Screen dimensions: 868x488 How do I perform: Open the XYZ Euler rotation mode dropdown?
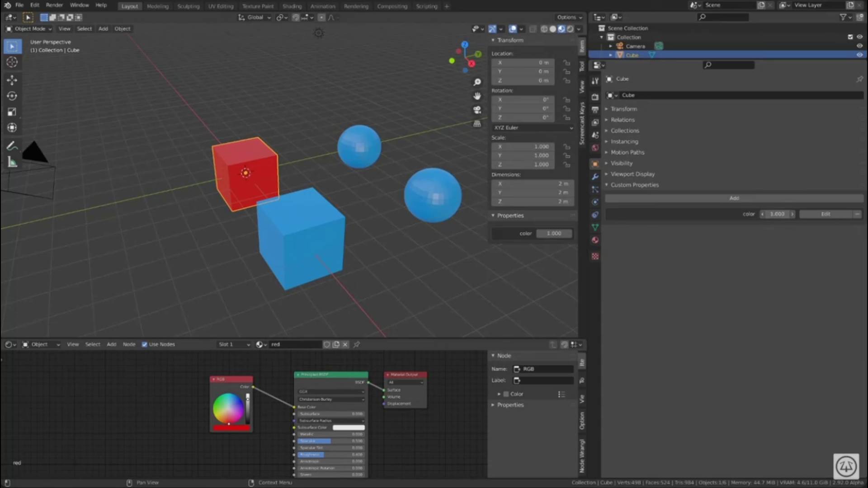(x=533, y=127)
